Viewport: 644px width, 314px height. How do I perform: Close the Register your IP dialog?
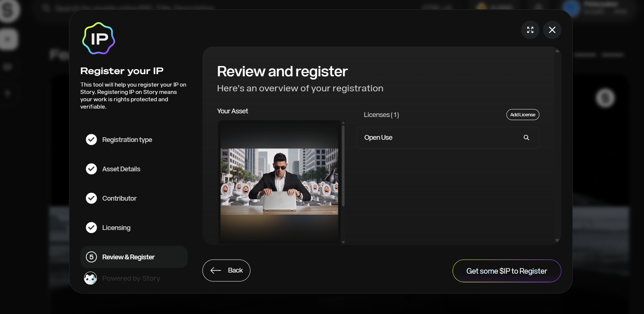(552, 30)
